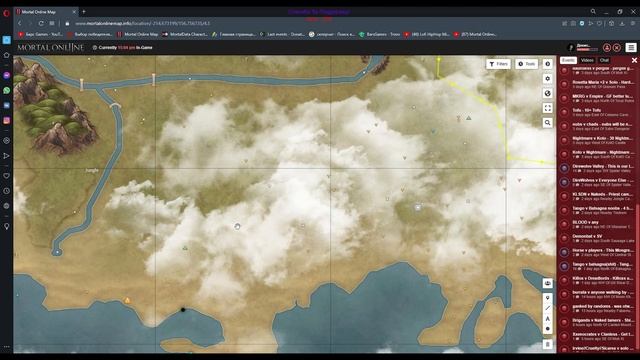640x360 pixels.
Task: Click the trash delete drawings icon
Action: pyautogui.click(x=548, y=344)
